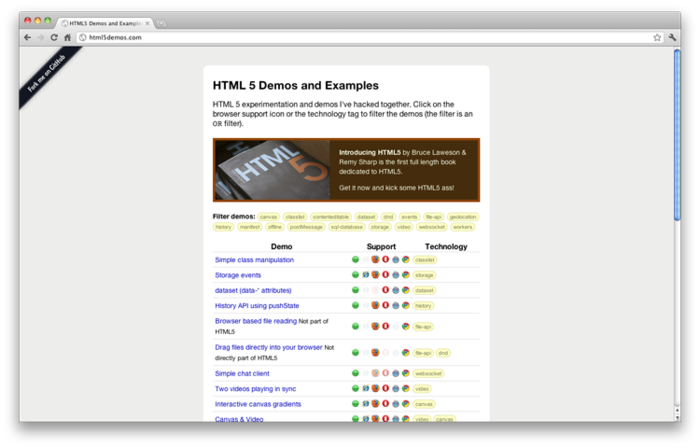Viewport: 700px width, 448px height.
Task: Filter demos by postMessage tag
Action: (x=306, y=227)
